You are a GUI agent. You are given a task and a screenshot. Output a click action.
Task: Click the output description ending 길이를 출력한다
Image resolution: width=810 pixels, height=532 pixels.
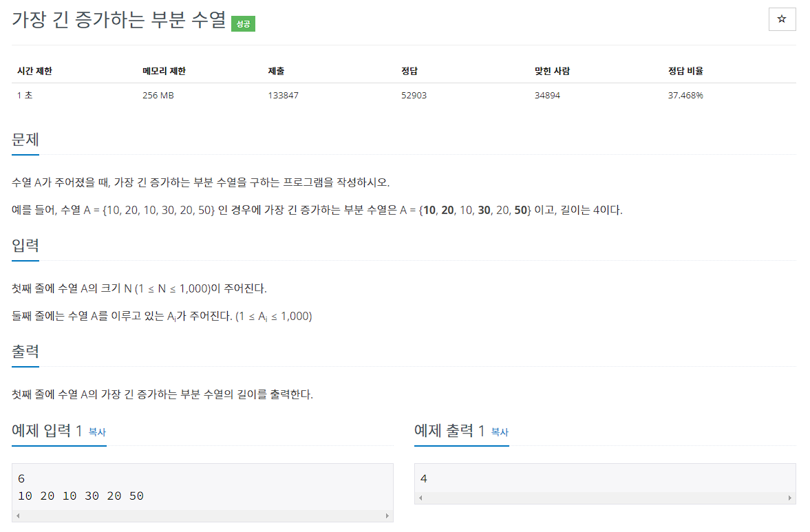[162, 394]
